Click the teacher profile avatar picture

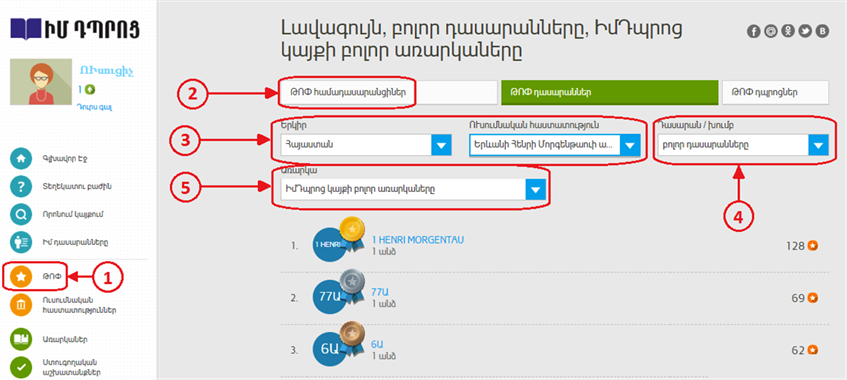tap(41, 82)
